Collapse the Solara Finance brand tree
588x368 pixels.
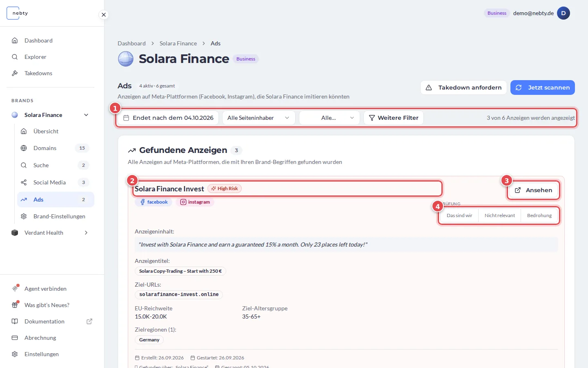pyautogui.click(x=86, y=115)
